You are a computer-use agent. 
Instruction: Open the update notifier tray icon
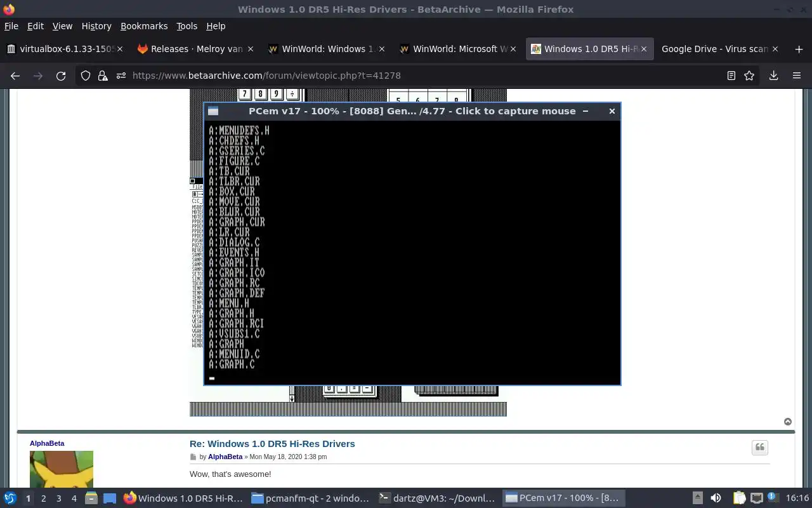click(x=772, y=498)
